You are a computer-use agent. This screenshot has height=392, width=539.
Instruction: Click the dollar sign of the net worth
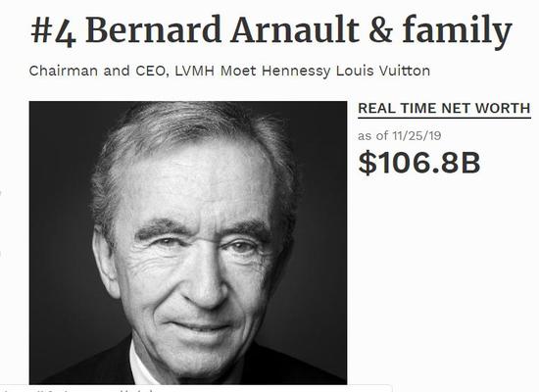367,164
